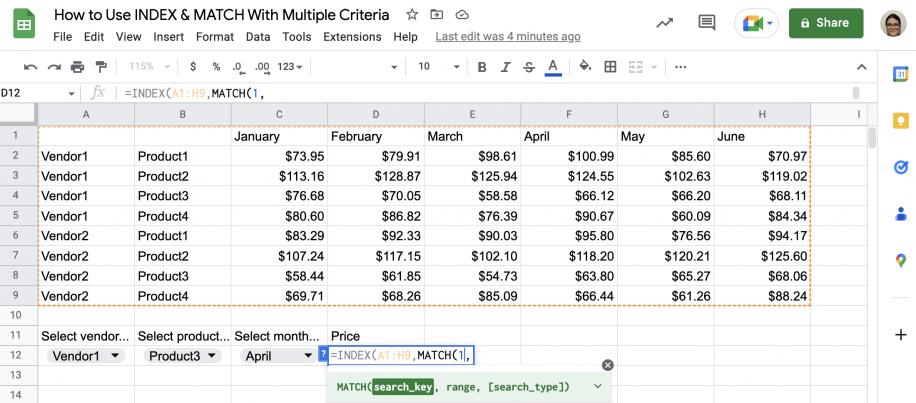Open the fill color bucket
Viewport: 916px width, 403px height.
[585, 67]
